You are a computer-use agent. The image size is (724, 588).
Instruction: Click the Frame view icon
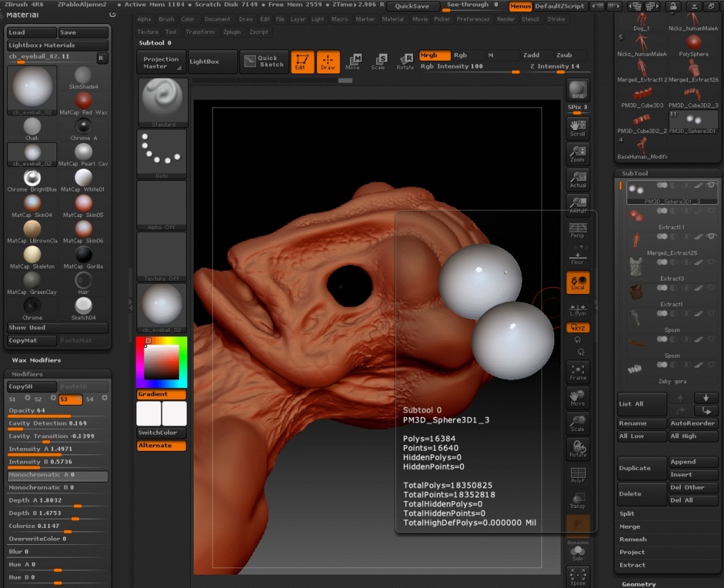coord(578,372)
